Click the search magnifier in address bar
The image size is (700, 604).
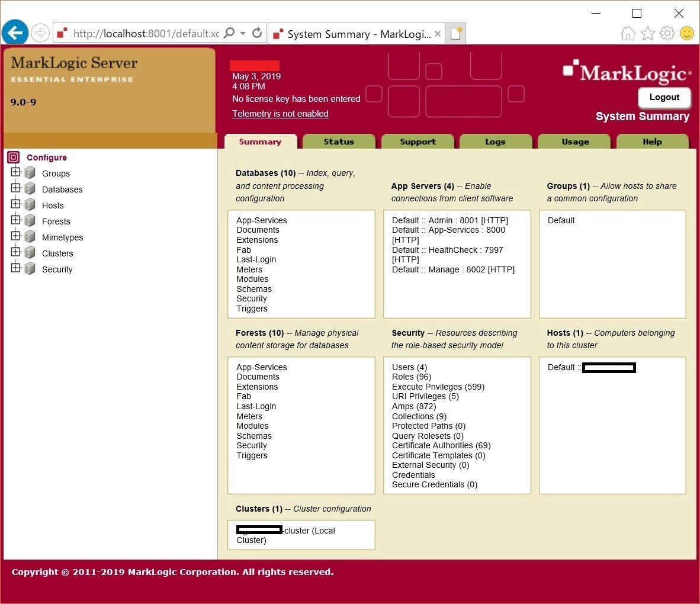click(229, 33)
